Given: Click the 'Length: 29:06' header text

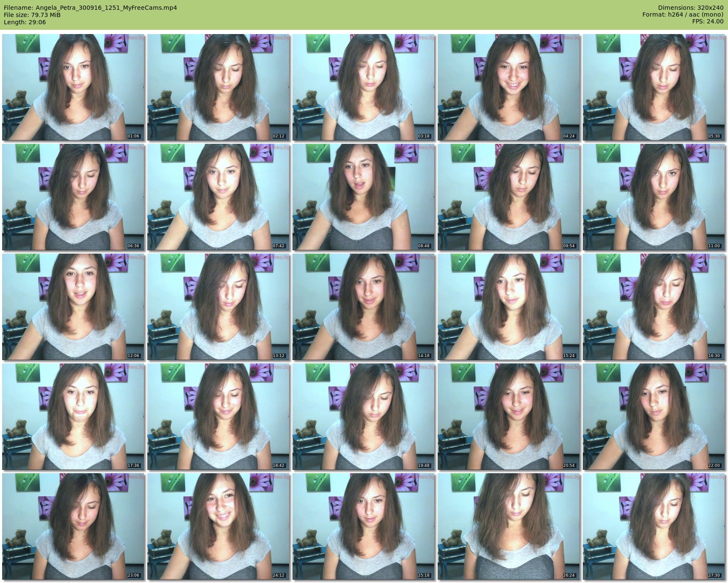Looking at the screenshot, I should point(25,22).
